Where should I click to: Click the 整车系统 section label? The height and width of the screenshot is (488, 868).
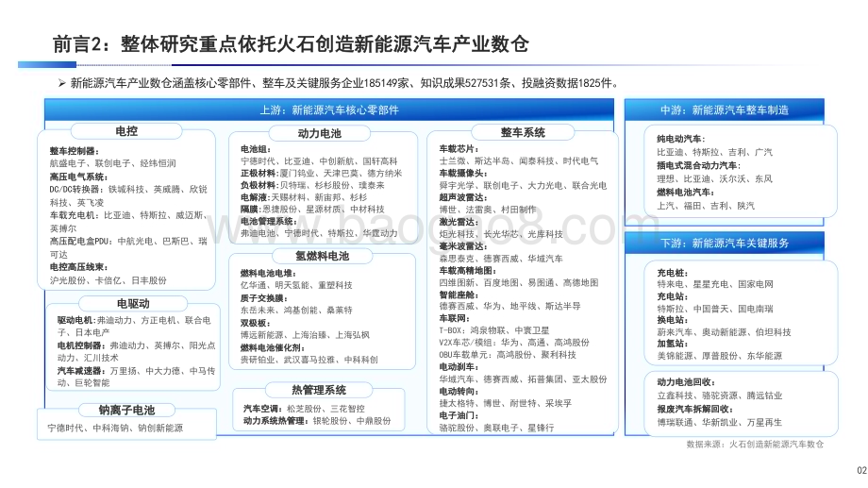coord(523,132)
